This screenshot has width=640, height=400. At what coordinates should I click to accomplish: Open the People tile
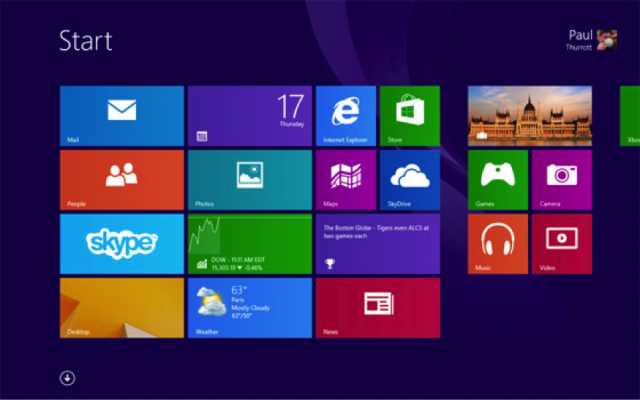pos(122,180)
